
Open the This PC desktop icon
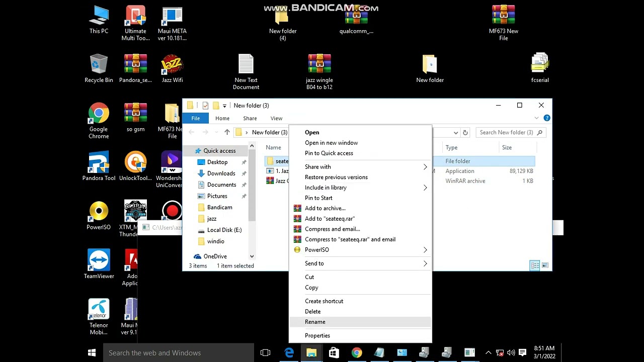click(99, 20)
